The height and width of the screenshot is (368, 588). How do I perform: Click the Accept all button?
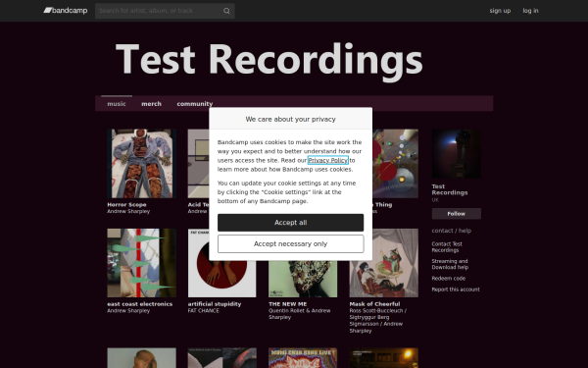tap(291, 223)
